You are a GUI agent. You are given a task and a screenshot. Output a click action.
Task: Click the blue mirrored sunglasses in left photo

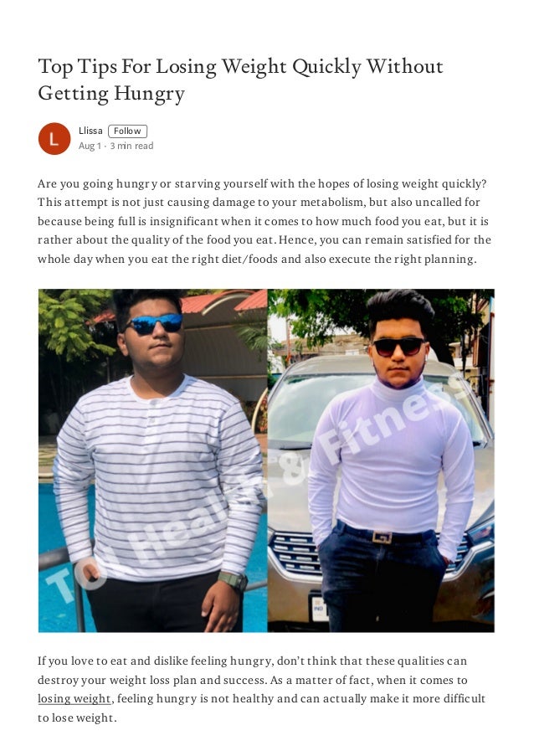154,323
